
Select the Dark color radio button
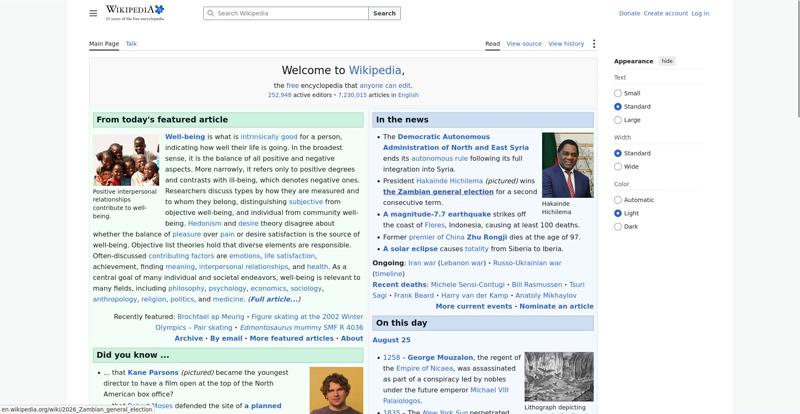click(x=618, y=227)
